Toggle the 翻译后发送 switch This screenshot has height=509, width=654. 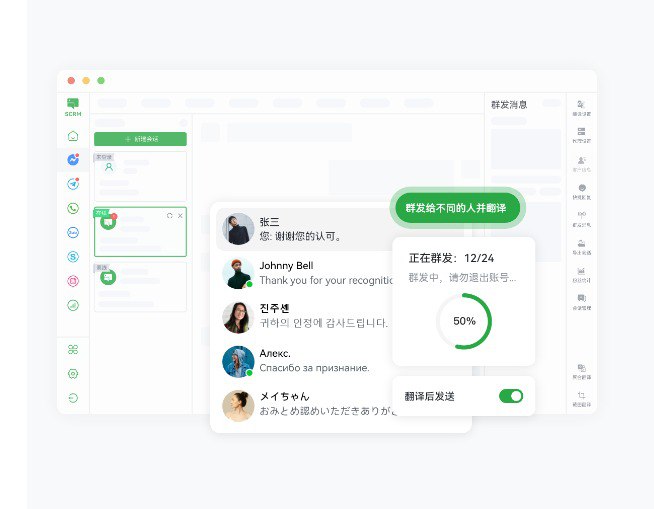pyautogui.click(x=510, y=396)
